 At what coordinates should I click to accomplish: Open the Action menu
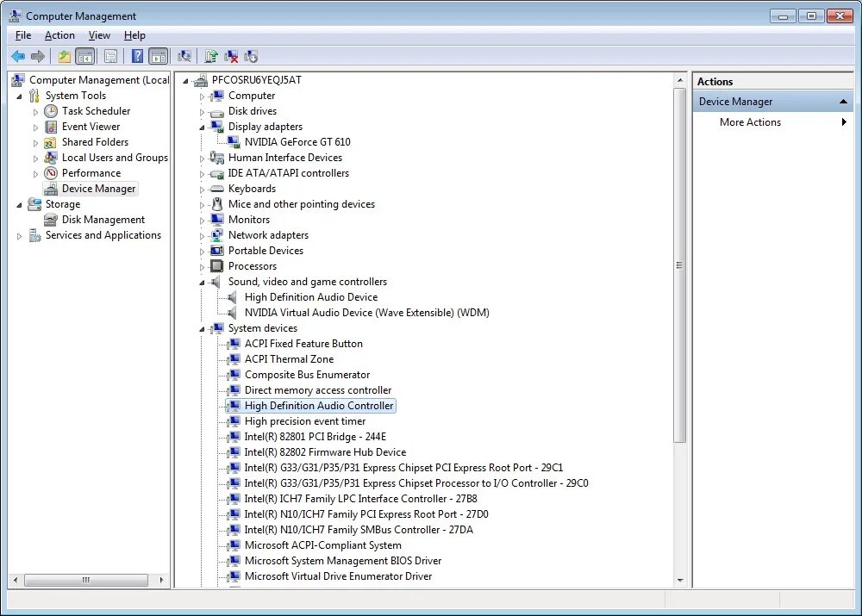coord(59,35)
